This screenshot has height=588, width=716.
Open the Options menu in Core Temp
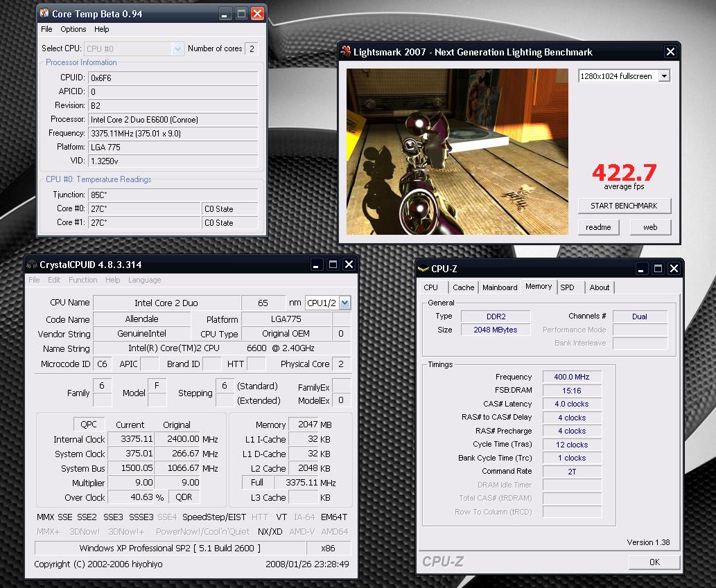[73, 29]
